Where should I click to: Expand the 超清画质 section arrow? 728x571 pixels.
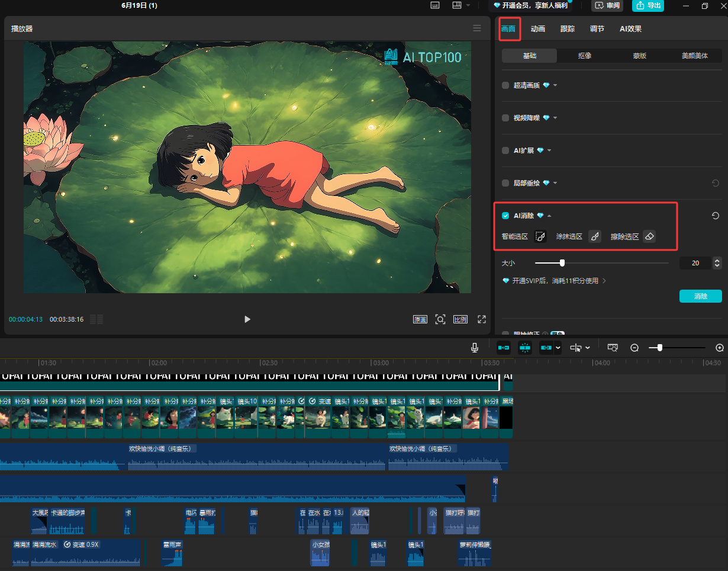pos(555,85)
